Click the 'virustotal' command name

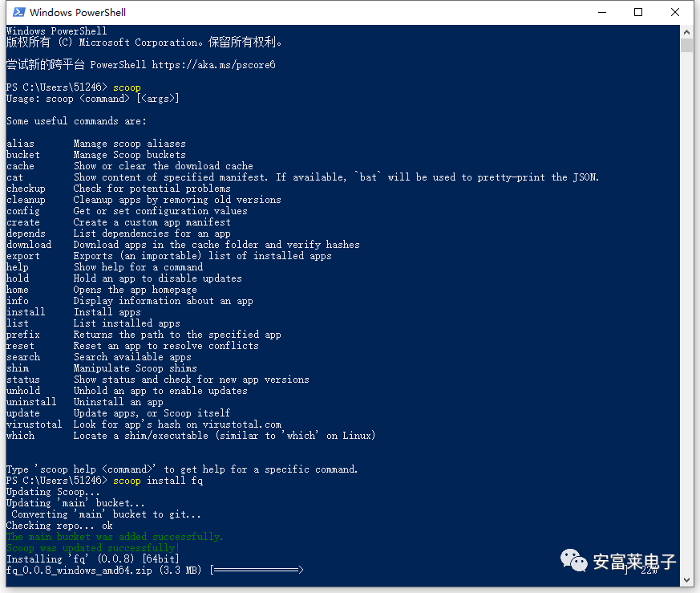(34, 424)
